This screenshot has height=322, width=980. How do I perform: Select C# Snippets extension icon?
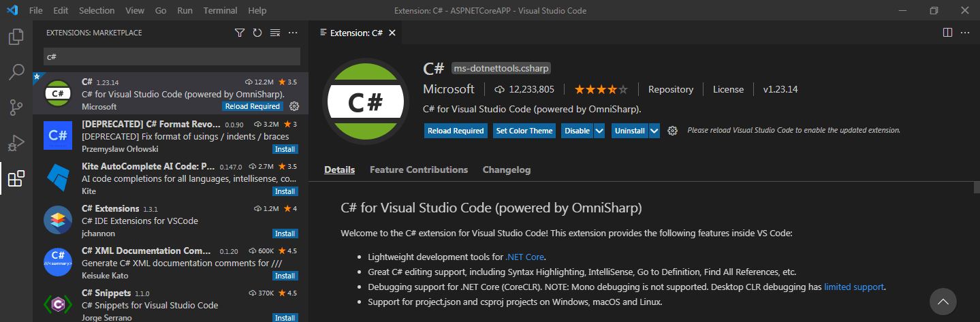[57, 304]
